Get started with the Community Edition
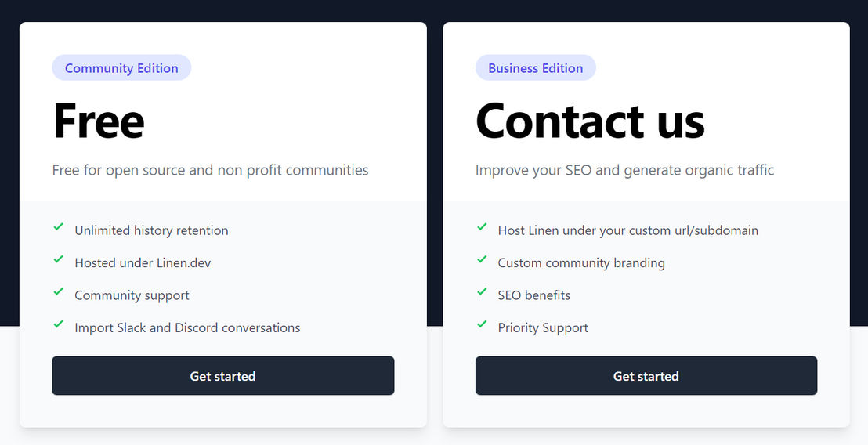Viewport: 868px width, 445px height. [223, 376]
